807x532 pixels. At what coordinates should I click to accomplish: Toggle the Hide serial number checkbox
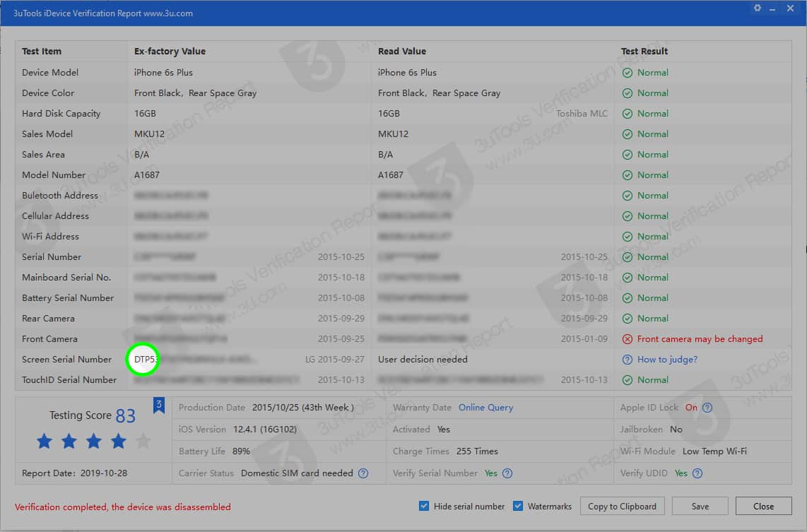[x=423, y=506]
